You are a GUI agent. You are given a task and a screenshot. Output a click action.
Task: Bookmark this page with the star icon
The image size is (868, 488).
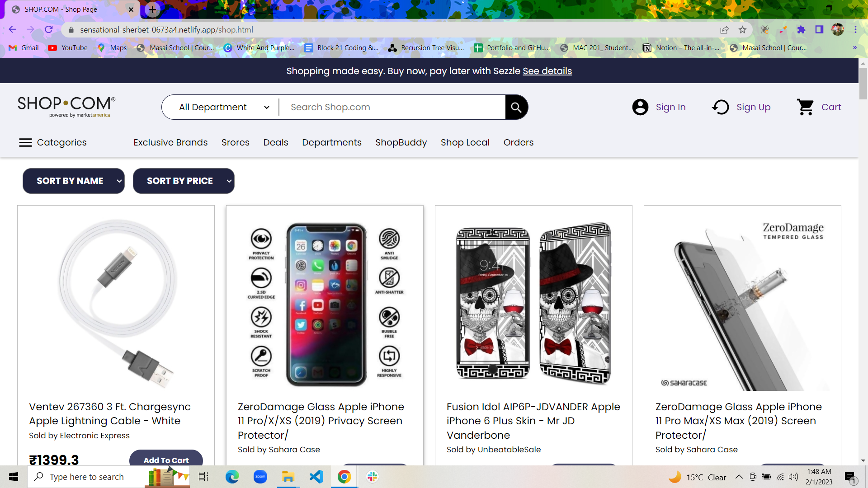(742, 29)
